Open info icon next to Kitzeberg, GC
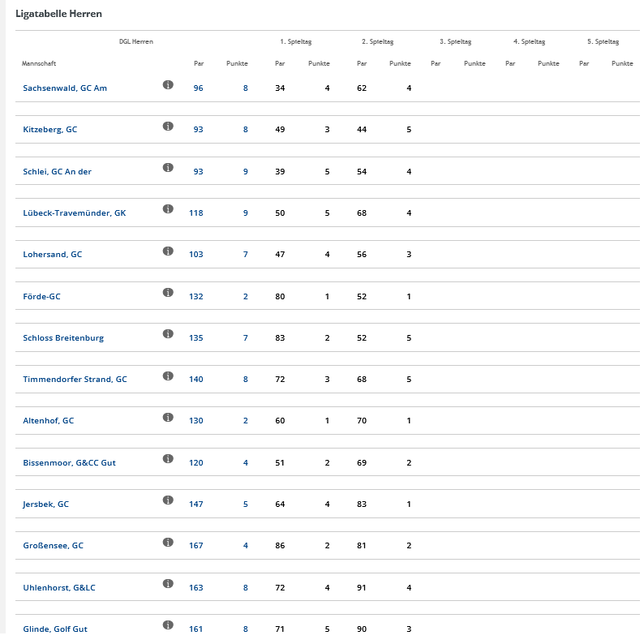 (168, 126)
